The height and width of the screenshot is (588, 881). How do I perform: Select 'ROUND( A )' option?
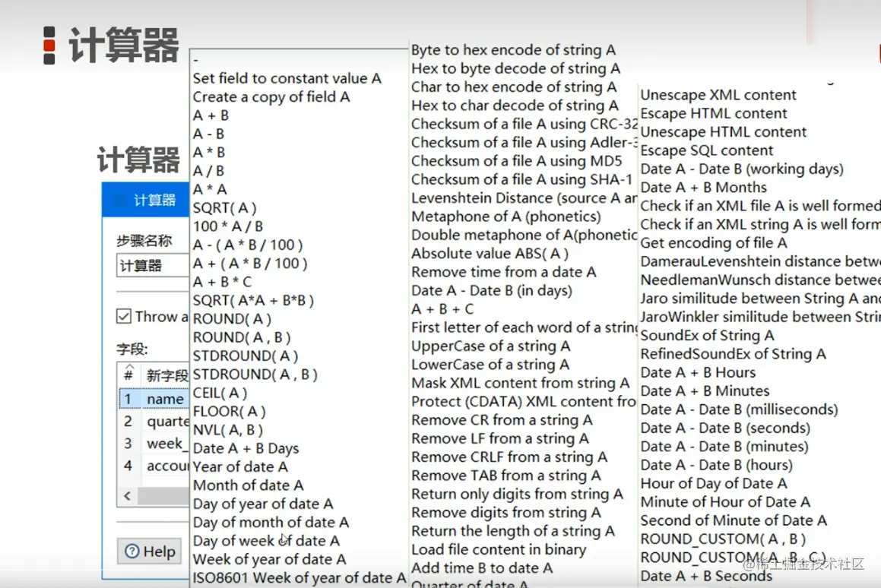pos(232,318)
